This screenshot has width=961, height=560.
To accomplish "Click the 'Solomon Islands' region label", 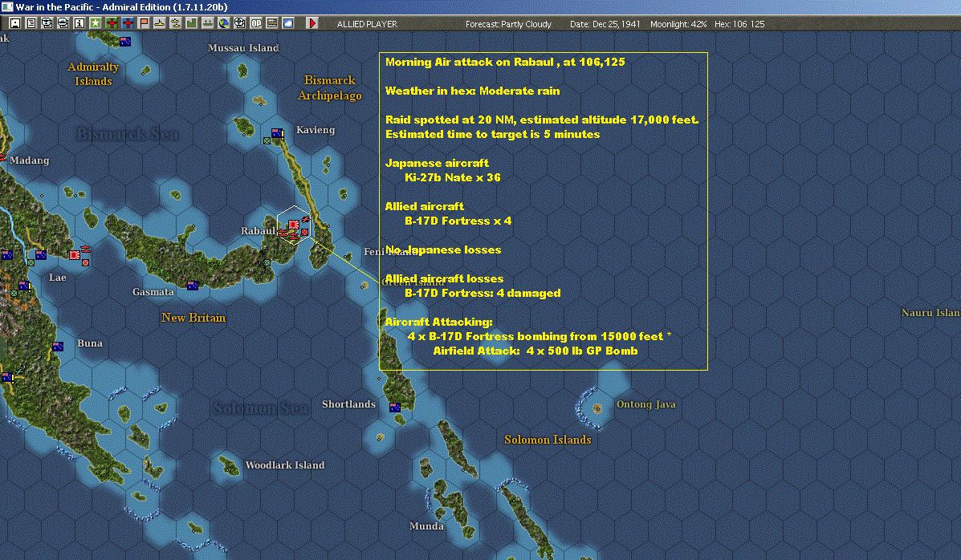I will tap(548, 440).
